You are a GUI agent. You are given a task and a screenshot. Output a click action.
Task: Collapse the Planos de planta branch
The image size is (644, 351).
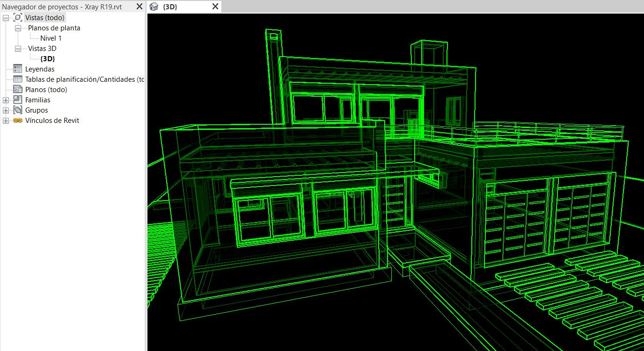pyautogui.click(x=17, y=28)
